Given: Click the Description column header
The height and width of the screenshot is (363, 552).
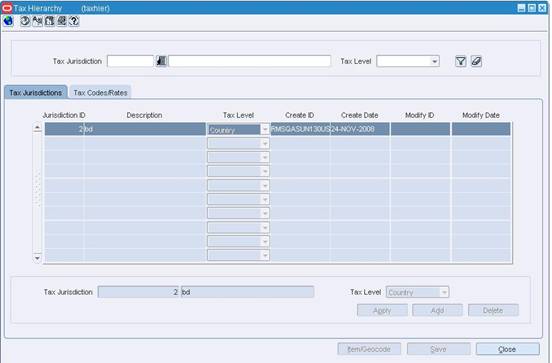Looking at the screenshot, I should click(x=144, y=115).
